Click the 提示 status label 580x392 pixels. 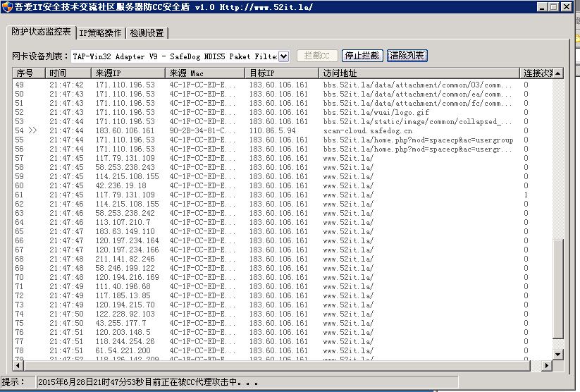(x=13, y=382)
